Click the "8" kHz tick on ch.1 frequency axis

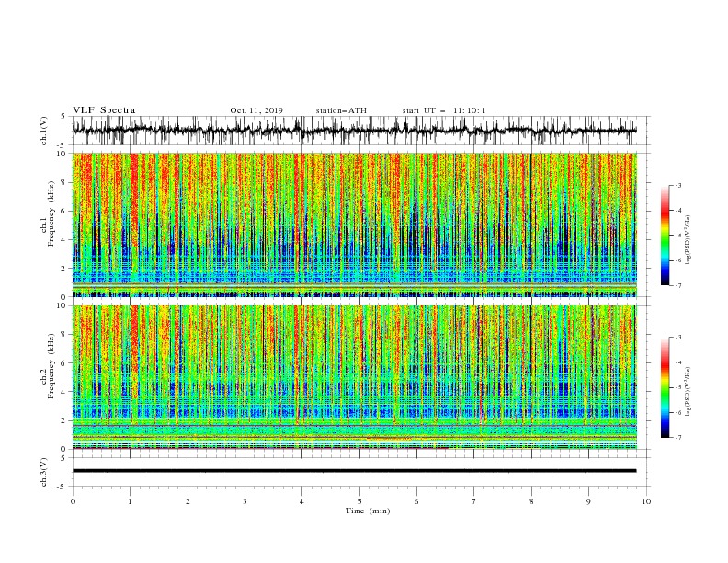64,182
